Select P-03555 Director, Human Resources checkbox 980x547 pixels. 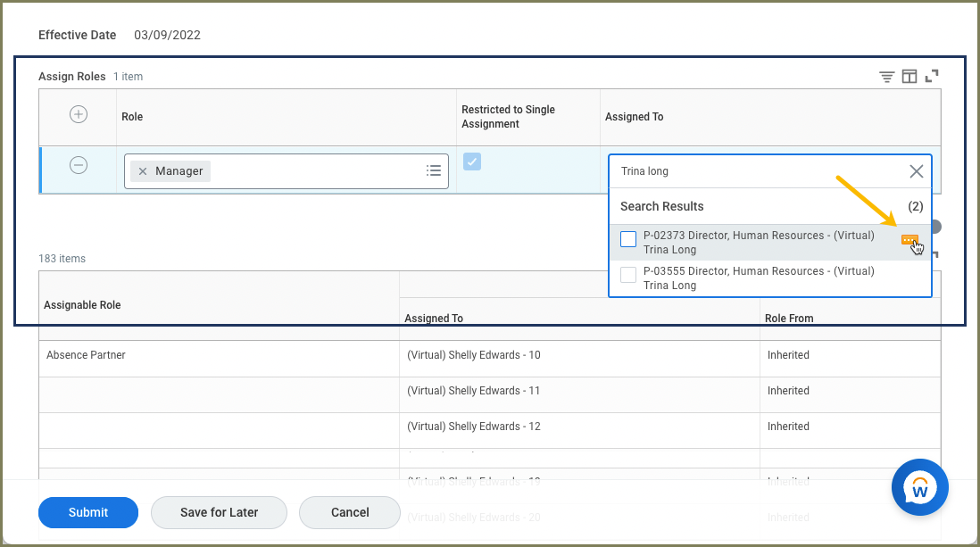pos(628,275)
